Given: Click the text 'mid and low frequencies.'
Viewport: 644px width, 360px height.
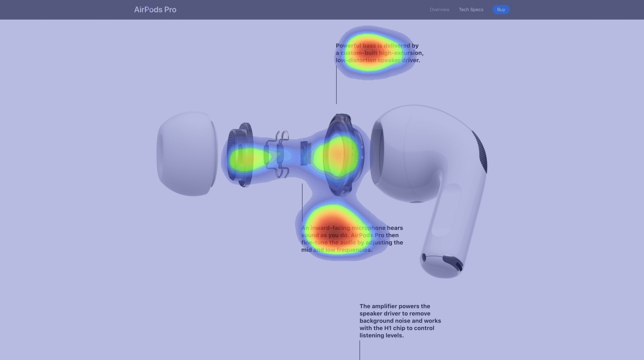Looking at the screenshot, I should (337, 250).
